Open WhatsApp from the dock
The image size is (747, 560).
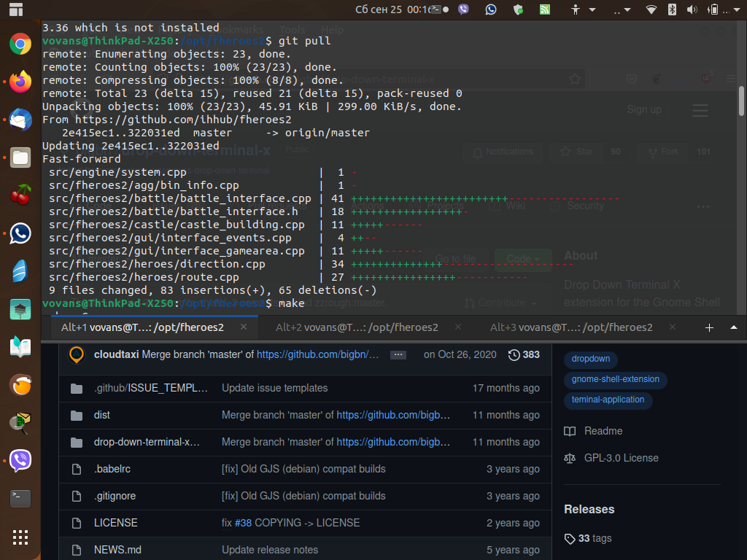(x=20, y=233)
